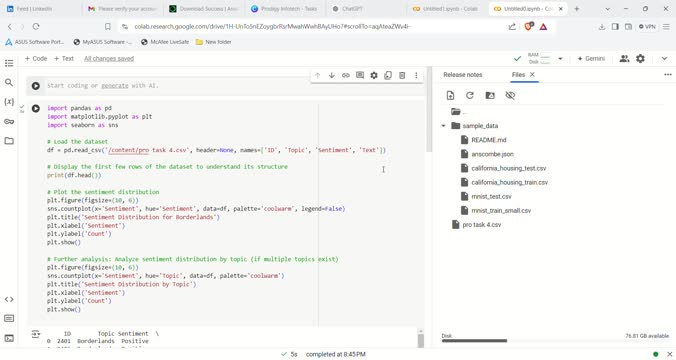Open the command palette icon

(9, 318)
